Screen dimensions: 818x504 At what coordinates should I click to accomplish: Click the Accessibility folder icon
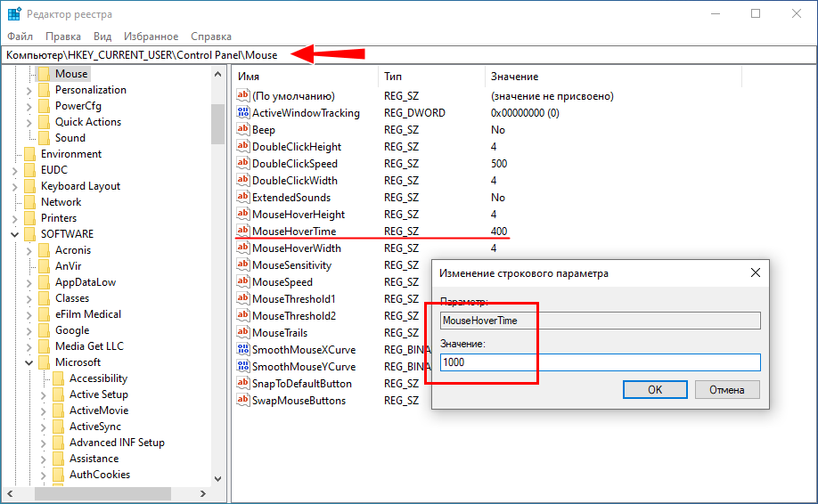pyautogui.click(x=59, y=378)
